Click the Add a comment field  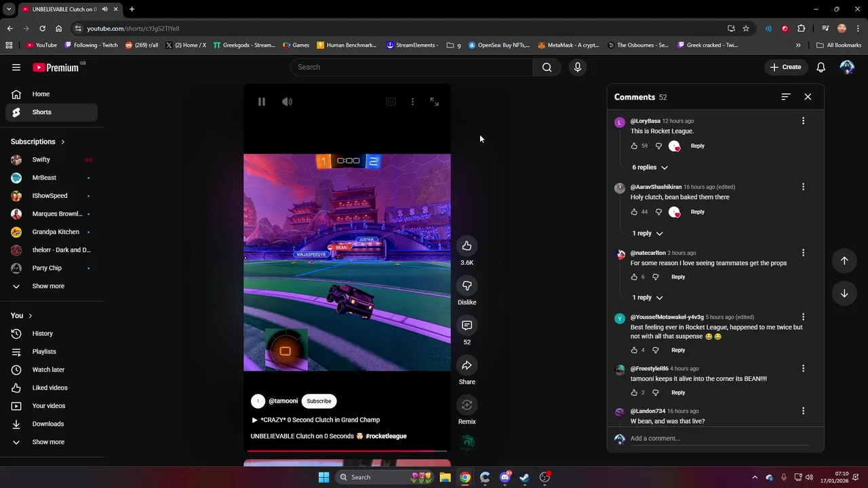pos(719,439)
